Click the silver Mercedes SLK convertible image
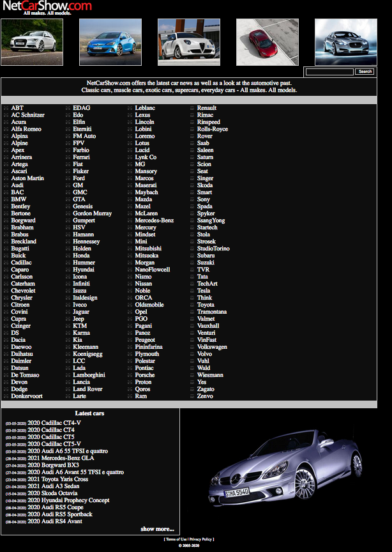Viewport: 392px width, 552px height. coord(286,468)
